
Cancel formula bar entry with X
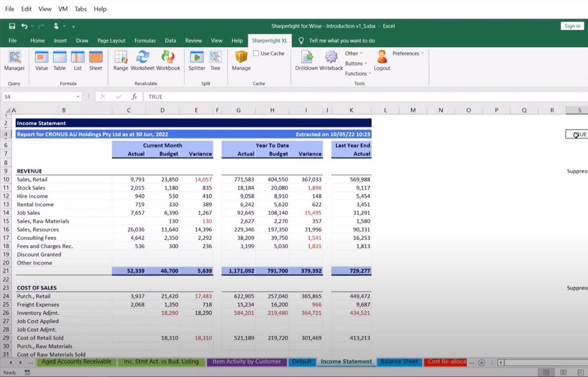(103, 97)
